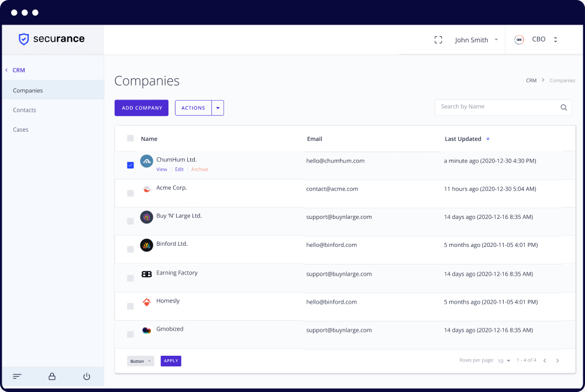Go back using the CRM chevron
This screenshot has width=585, height=392.
pos(6,70)
